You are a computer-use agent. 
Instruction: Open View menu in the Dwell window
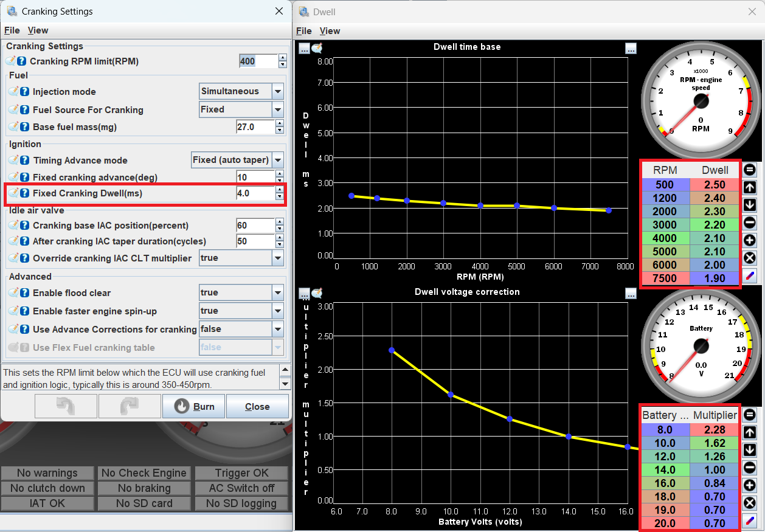coord(330,31)
